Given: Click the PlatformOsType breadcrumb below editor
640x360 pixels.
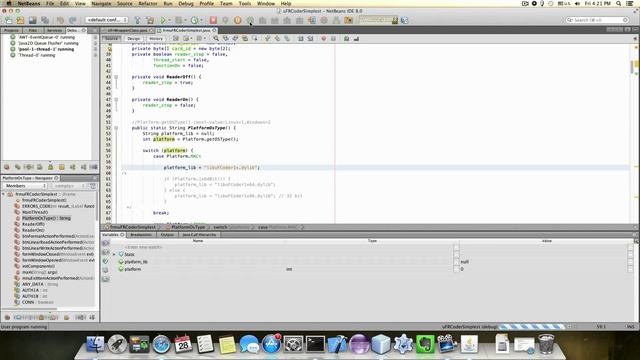Looking at the screenshot, I should tap(188, 227).
